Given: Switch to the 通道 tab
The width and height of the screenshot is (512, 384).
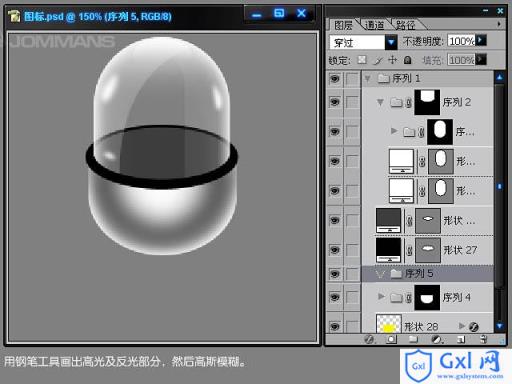Looking at the screenshot, I should click(x=374, y=25).
